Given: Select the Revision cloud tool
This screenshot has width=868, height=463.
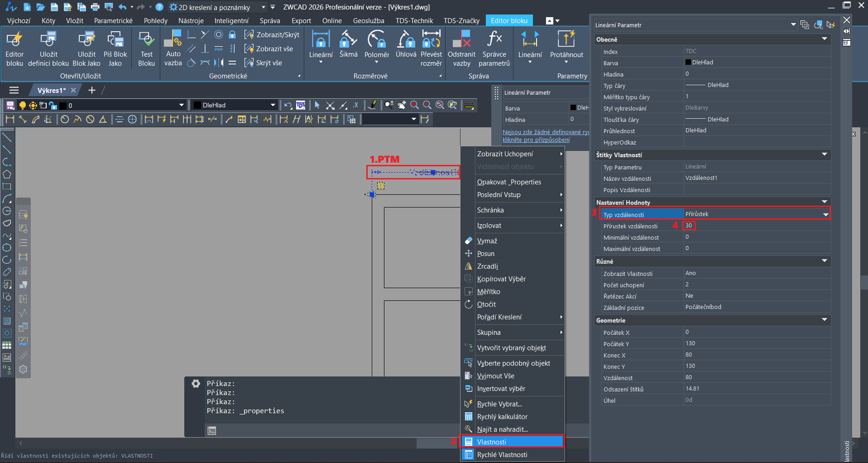Looking at the screenshot, I should click(x=7, y=223).
